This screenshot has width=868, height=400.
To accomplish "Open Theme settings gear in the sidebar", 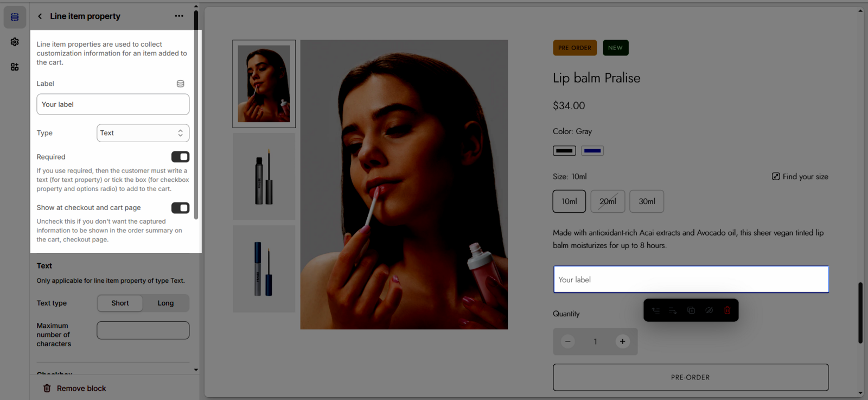I will click(15, 42).
